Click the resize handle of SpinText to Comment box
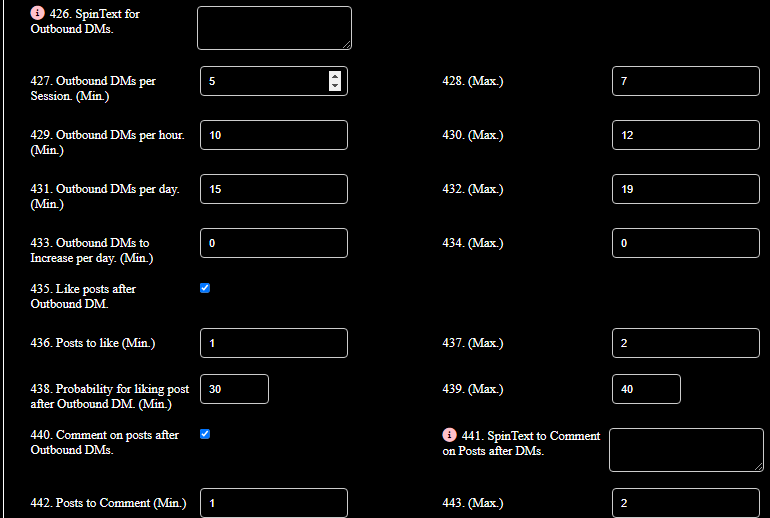Screen dimensions: 770x518 point(759,466)
